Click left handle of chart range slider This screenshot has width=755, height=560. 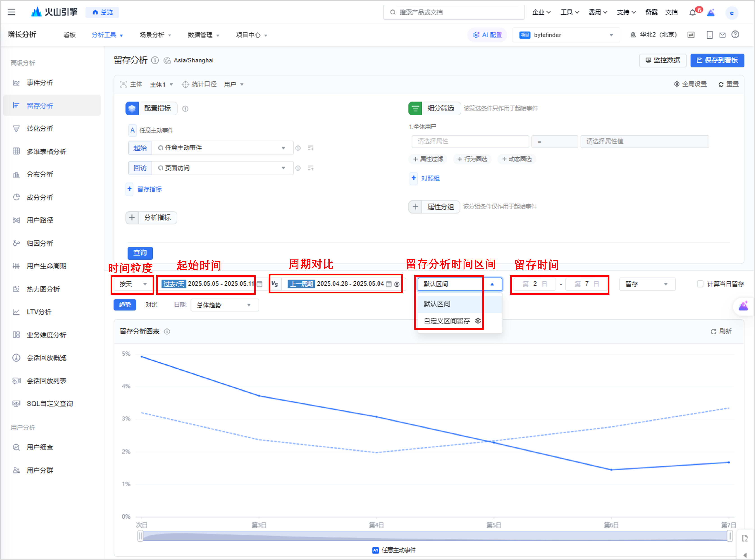pyautogui.click(x=140, y=536)
